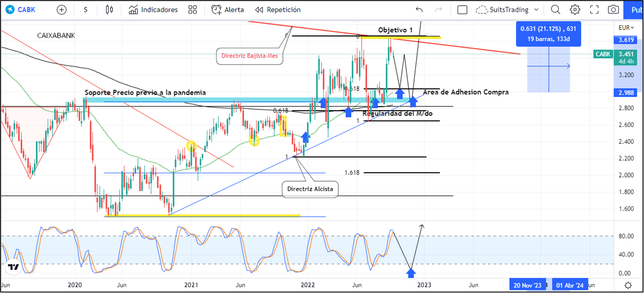Open the indicator templates grid icon
The height and width of the screenshot is (293, 644).
point(192,10)
